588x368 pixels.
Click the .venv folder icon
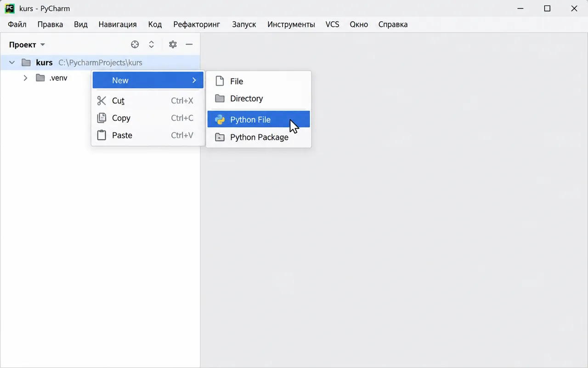(x=40, y=78)
